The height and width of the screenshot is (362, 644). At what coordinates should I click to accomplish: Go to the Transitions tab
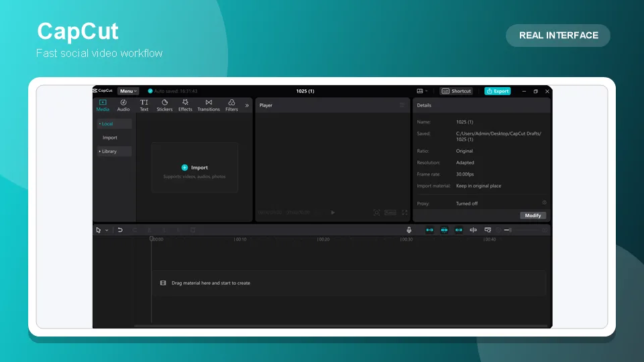coord(209,105)
